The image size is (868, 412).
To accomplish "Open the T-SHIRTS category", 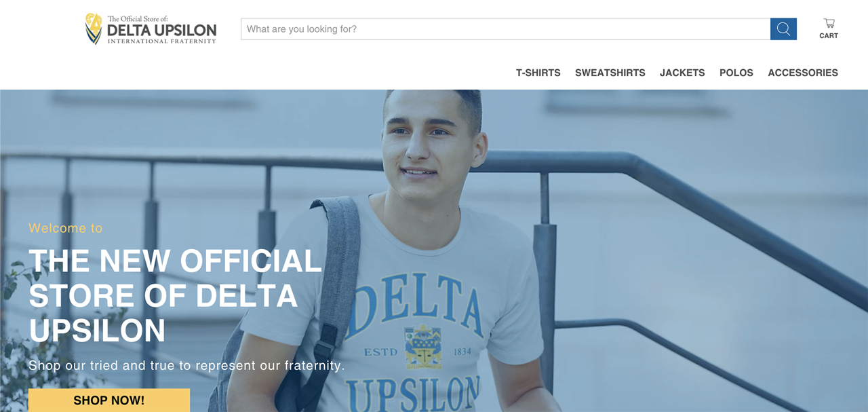I will (538, 73).
